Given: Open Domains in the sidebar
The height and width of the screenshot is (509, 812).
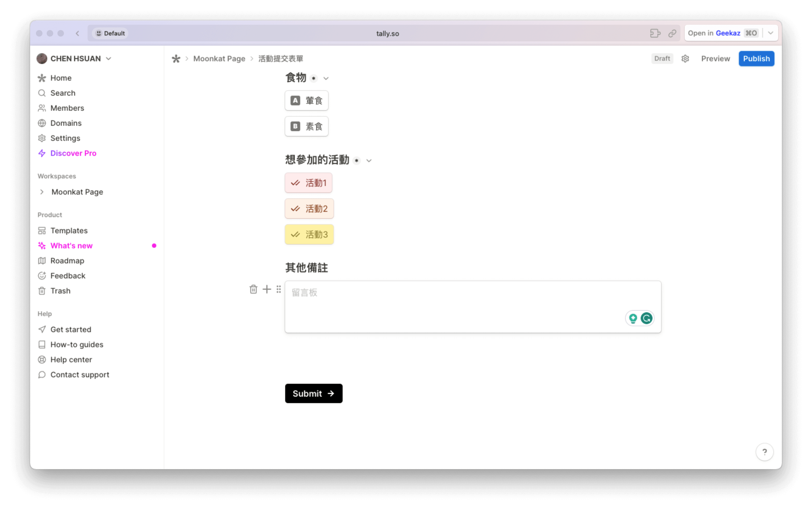Looking at the screenshot, I should [x=66, y=123].
